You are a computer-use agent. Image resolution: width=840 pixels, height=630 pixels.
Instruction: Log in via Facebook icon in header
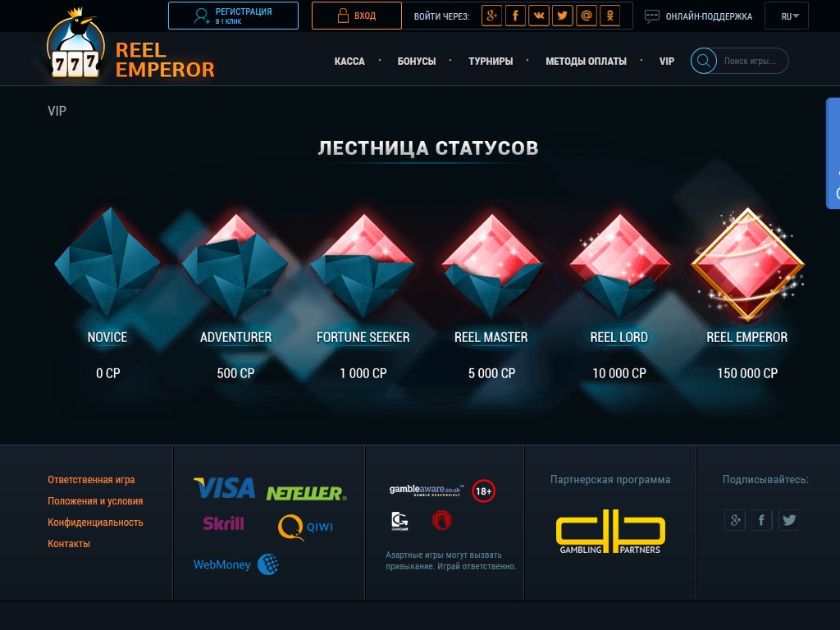[515, 16]
